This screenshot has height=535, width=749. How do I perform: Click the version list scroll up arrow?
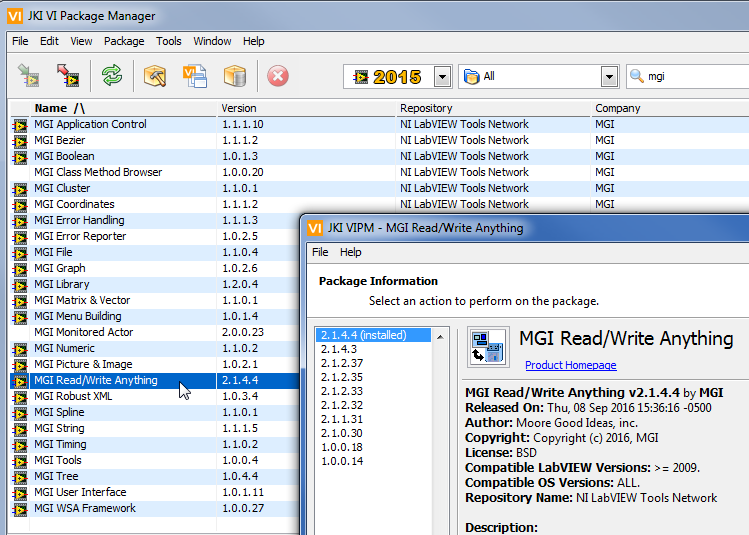[x=440, y=337]
